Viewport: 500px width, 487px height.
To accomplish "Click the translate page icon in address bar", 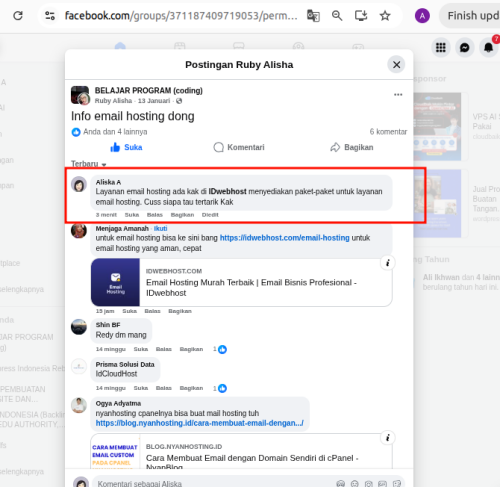I will pyautogui.click(x=313, y=16).
